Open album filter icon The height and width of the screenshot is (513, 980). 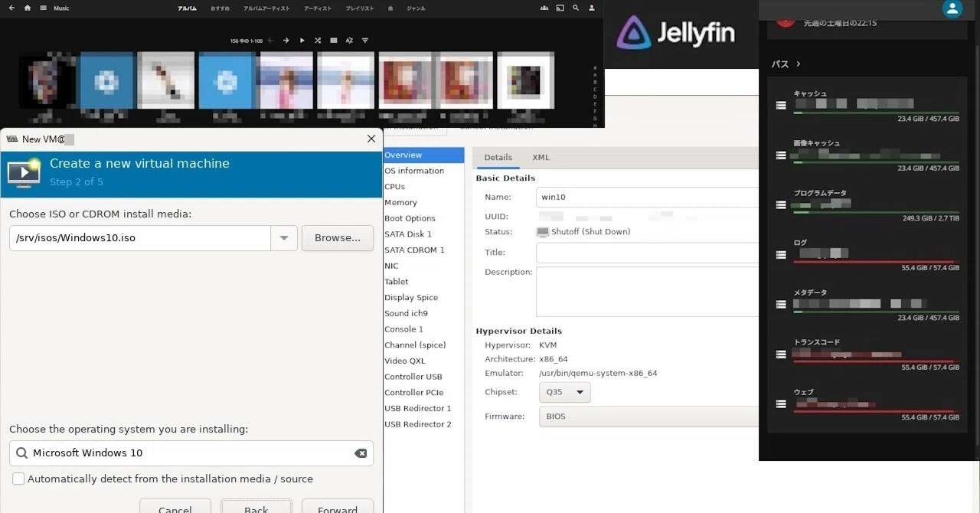point(365,40)
